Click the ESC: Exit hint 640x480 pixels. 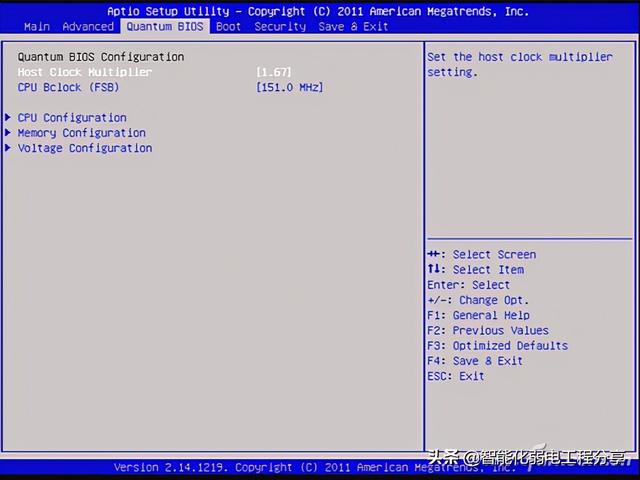[x=456, y=376]
